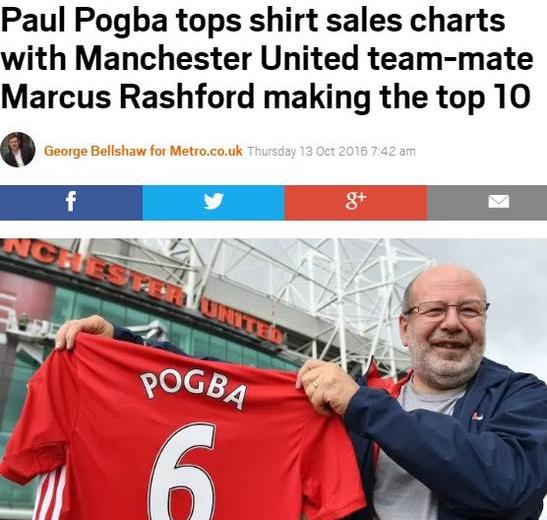Click 'Manchester United' in the headline text
Viewport: 547px width, 520px height.
(217, 58)
